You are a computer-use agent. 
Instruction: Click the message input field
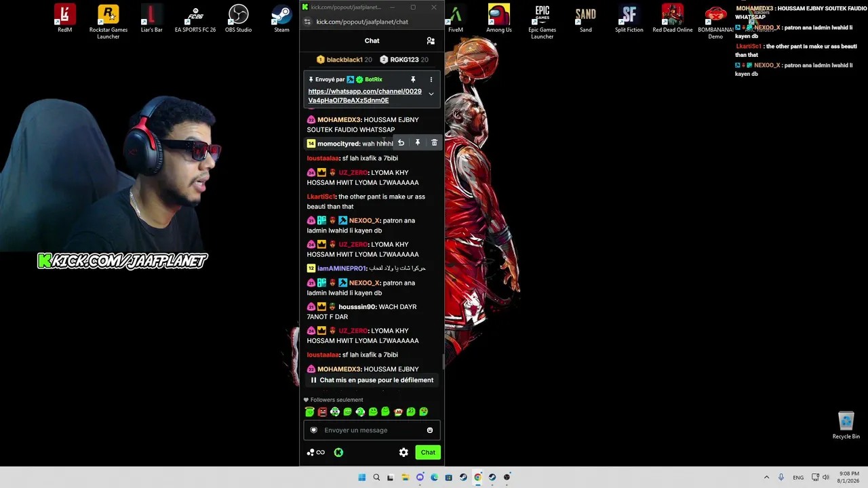372,430
